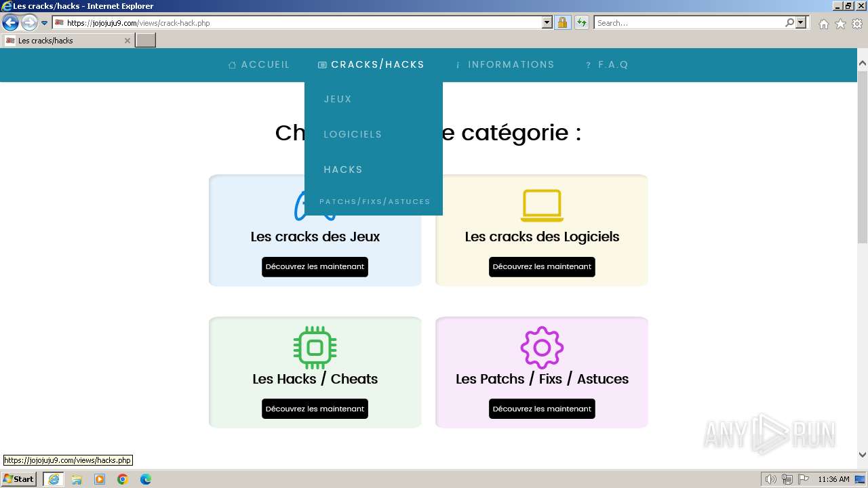Click 'Découvrez les maintenant' under cracks des Jeux
The height and width of the screenshot is (488, 868).
[x=315, y=267]
